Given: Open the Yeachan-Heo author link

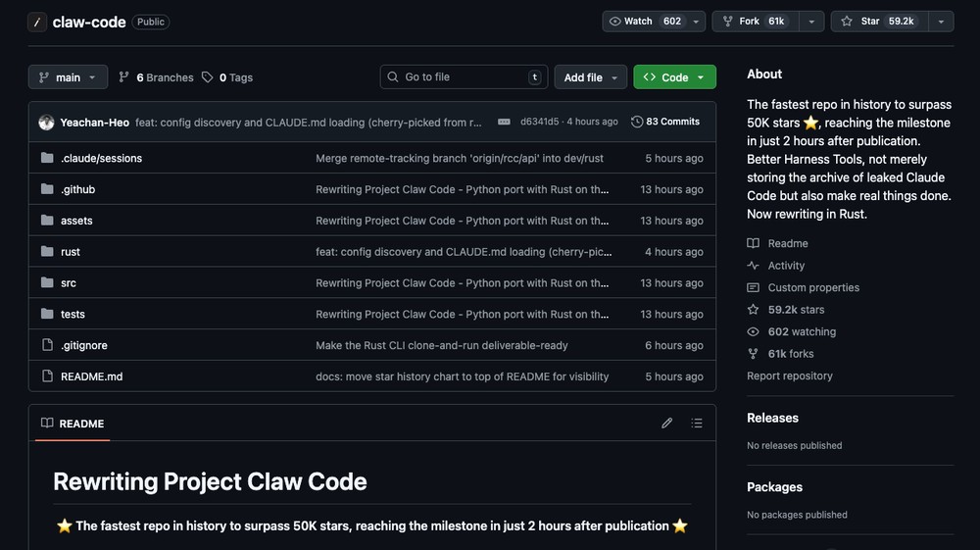Looking at the screenshot, I should click(94, 123).
